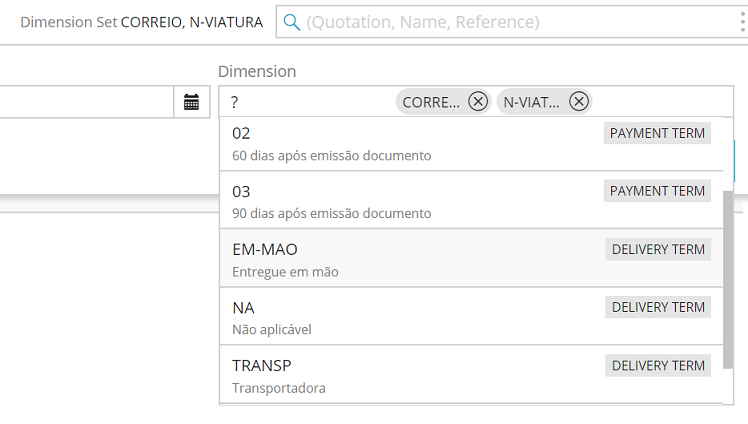Image resolution: width=748 pixels, height=424 pixels.
Task: Click the 'Entregue em mão' description
Action: coord(285,272)
